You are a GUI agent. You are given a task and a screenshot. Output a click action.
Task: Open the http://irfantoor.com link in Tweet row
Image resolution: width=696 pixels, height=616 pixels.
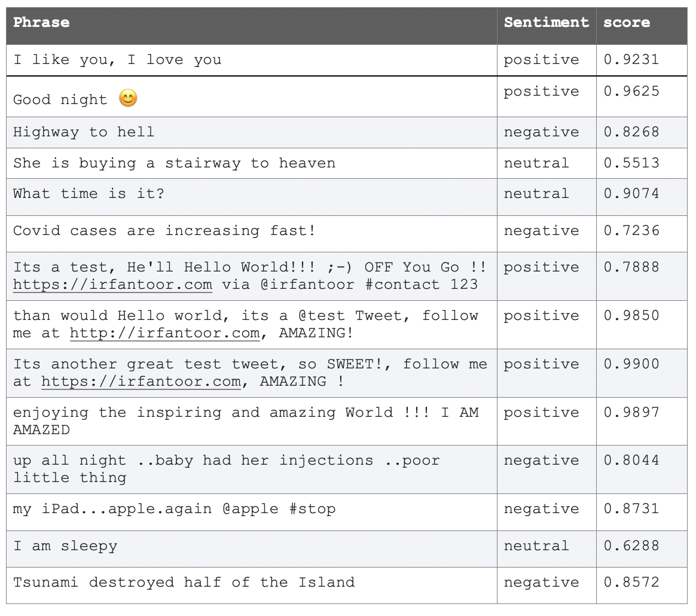pyautogui.click(x=164, y=333)
